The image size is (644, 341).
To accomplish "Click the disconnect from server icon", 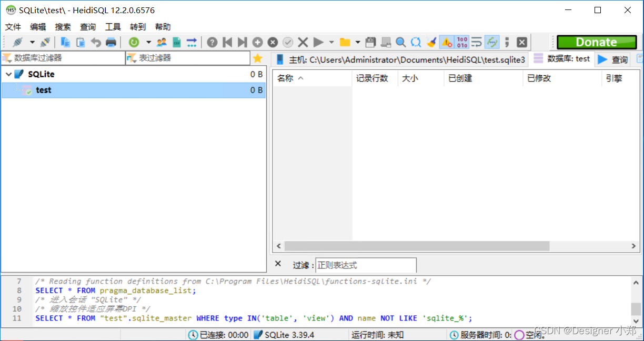I will tap(45, 42).
